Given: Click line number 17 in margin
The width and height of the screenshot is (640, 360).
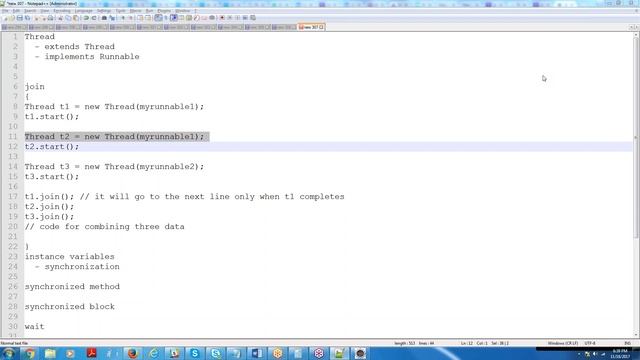Looking at the screenshot, I should click(13, 197).
